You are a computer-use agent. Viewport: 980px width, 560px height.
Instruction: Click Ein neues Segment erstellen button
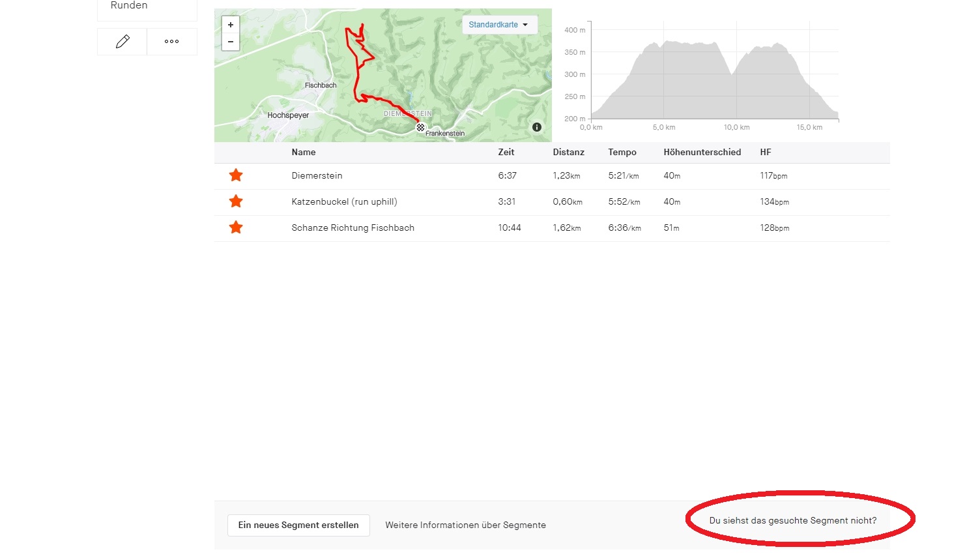[x=298, y=525]
